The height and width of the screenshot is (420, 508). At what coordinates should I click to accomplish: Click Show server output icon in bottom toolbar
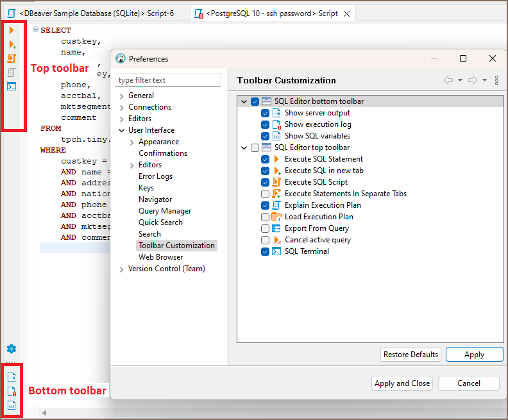pos(12,377)
